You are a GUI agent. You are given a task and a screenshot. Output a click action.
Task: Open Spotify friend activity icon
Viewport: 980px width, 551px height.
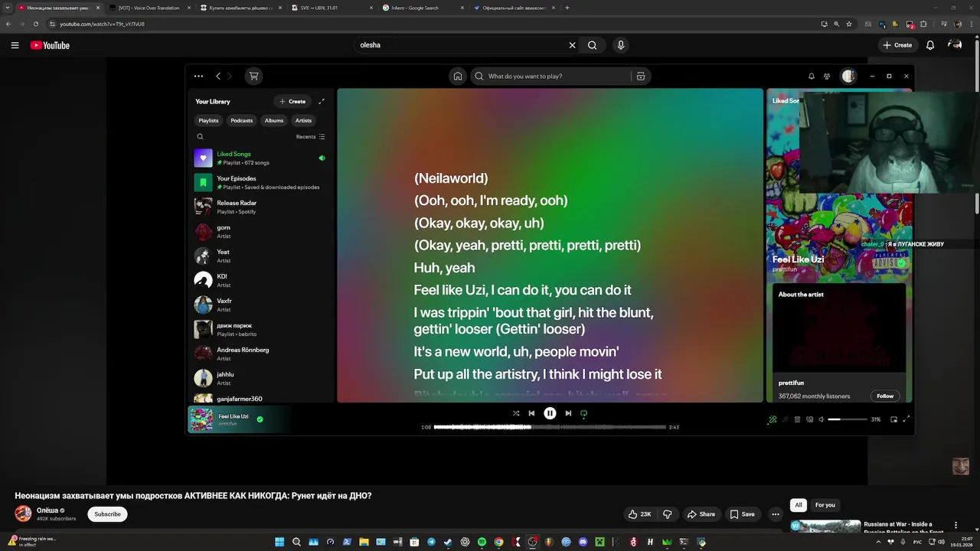click(x=827, y=77)
